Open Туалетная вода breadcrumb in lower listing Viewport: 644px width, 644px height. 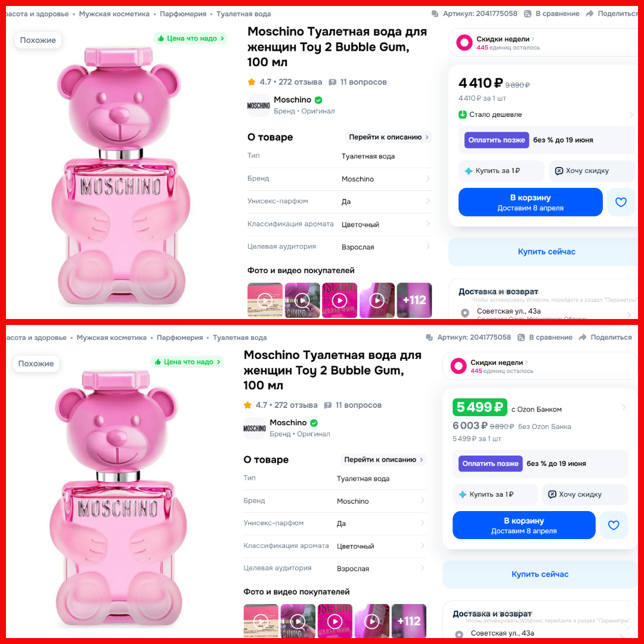point(240,338)
